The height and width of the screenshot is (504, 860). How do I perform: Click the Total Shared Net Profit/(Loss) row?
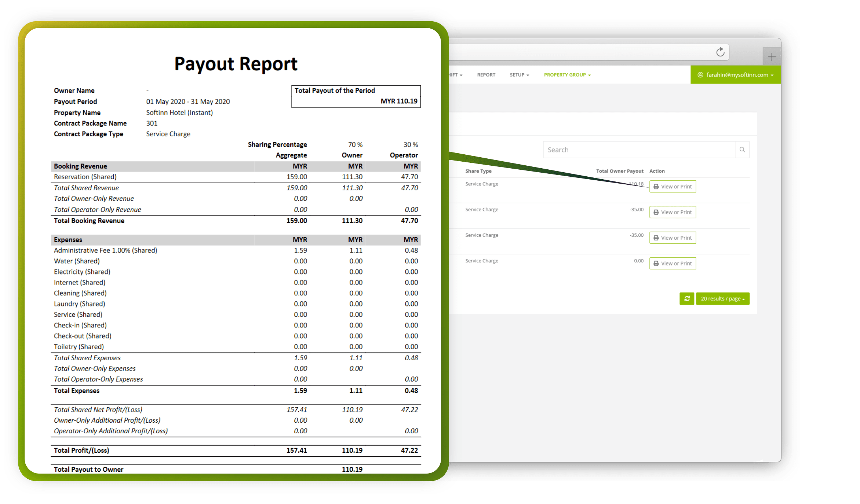pyautogui.click(x=236, y=410)
